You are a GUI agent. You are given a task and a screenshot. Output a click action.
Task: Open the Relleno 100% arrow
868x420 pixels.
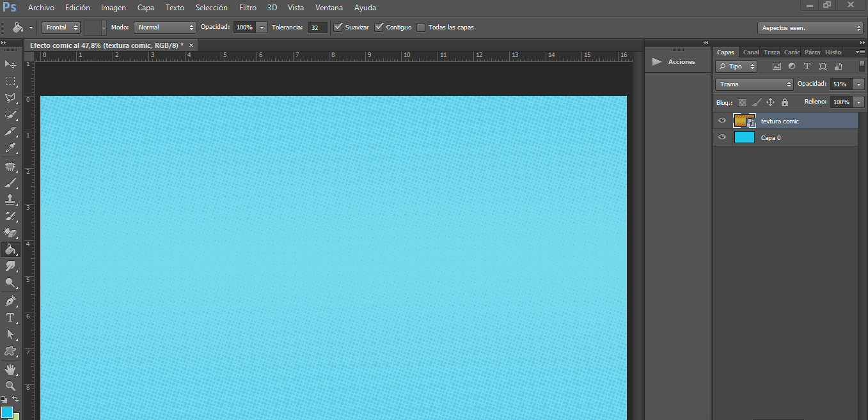click(858, 102)
